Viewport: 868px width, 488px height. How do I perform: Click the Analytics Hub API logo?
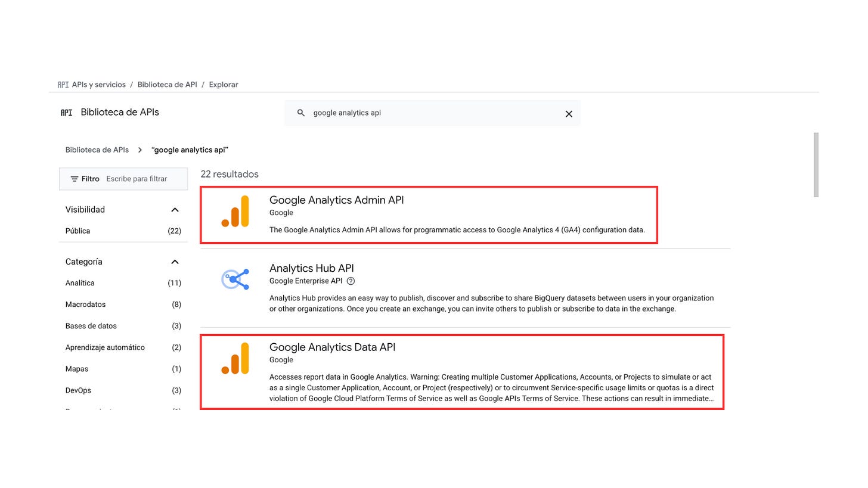coord(235,279)
